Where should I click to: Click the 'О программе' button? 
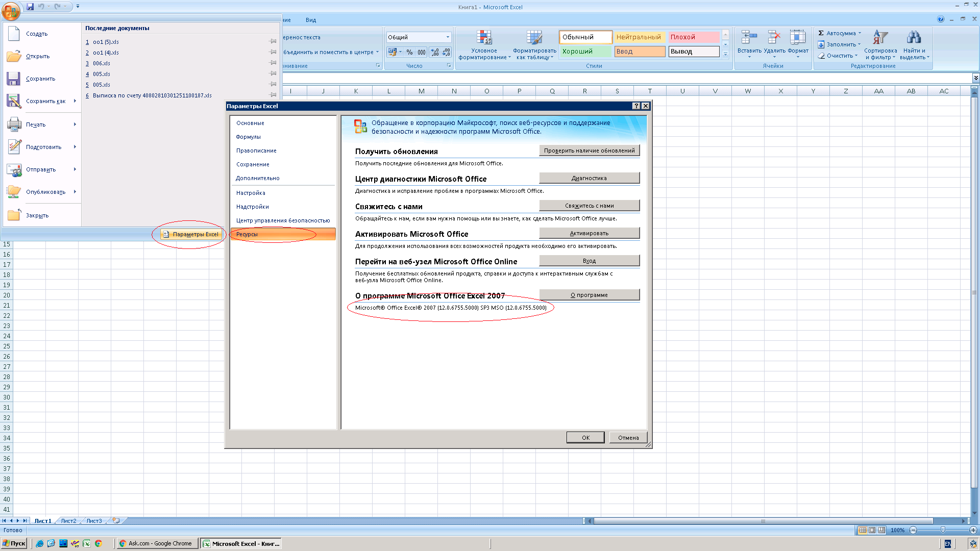point(589,295)
